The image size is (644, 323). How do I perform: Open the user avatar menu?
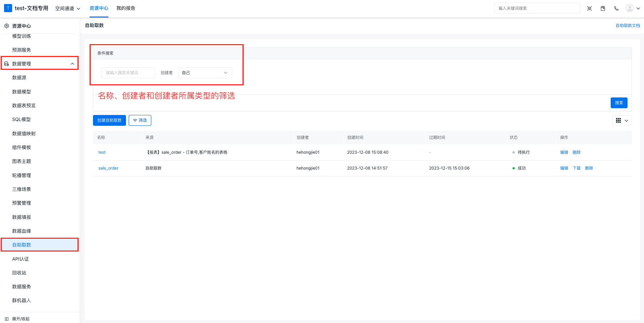tap(630, 8)
